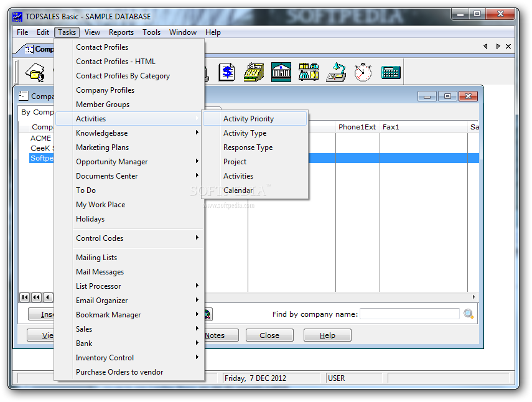Click the Phone1Ext column header

click(357, 127)
